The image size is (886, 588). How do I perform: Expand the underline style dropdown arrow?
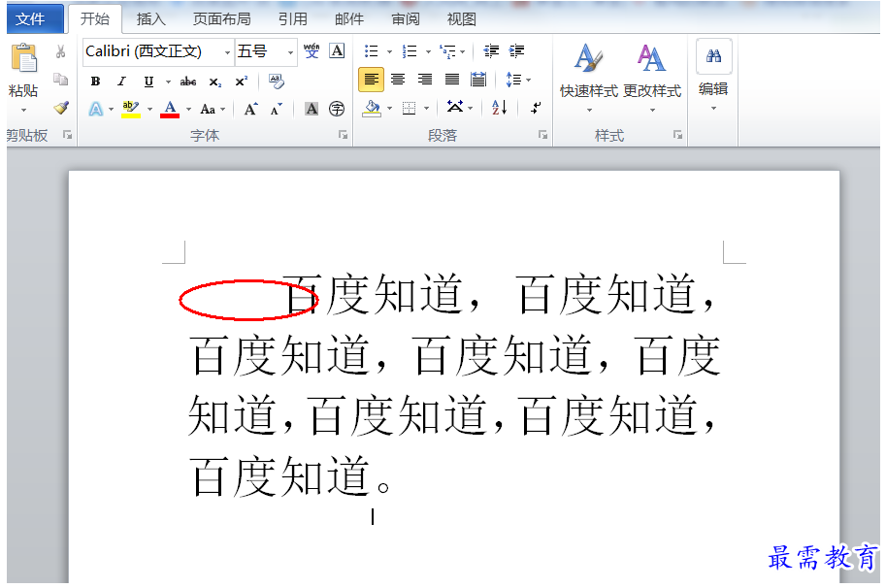tap(168, 82)
